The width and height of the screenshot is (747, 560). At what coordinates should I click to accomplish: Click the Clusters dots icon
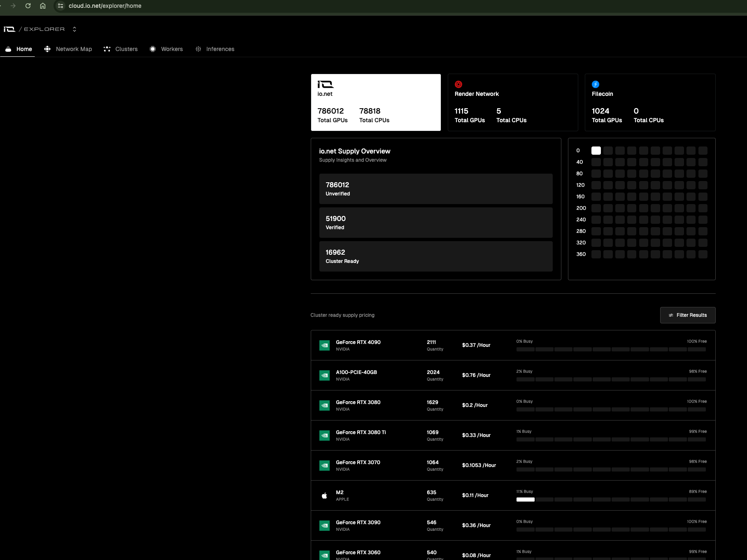point(107,49)
